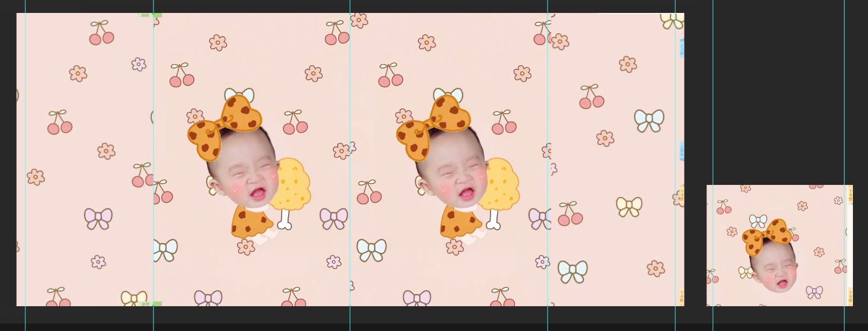Click the top orange tag on small canvas edge

pyautogui.click(x=850, y=193)
